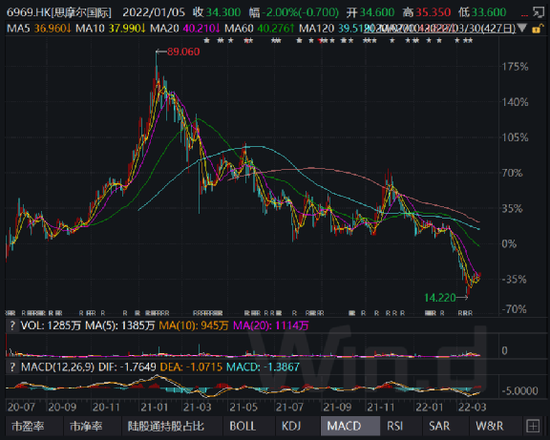Click the MA20 40.210 label
Screen dimensions: 550x440
pyautogui.click(x=185, y=28)
